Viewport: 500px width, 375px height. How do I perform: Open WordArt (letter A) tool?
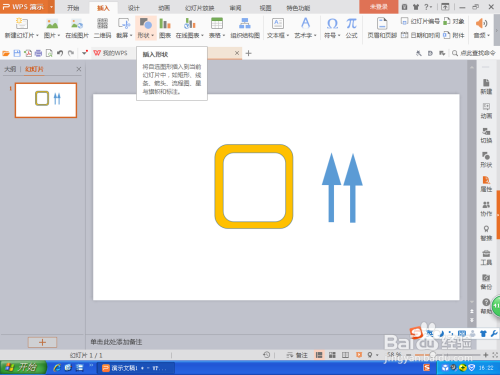click(305, 24)
